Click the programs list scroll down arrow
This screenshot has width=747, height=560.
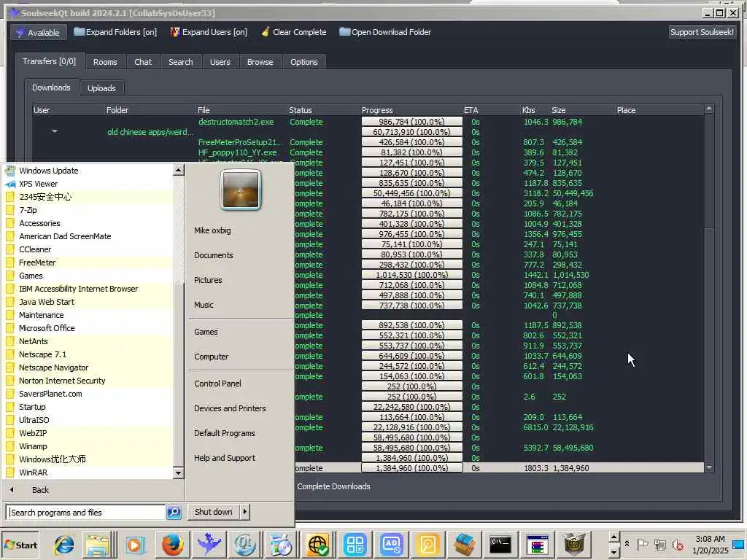179,472
